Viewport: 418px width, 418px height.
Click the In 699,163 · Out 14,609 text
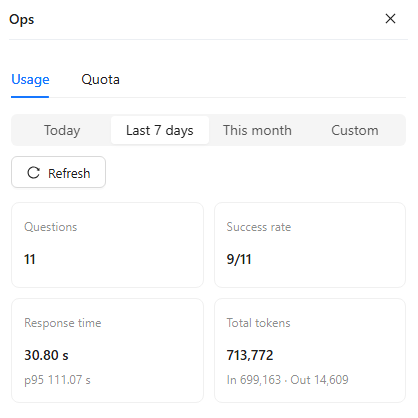pos(288,380)
